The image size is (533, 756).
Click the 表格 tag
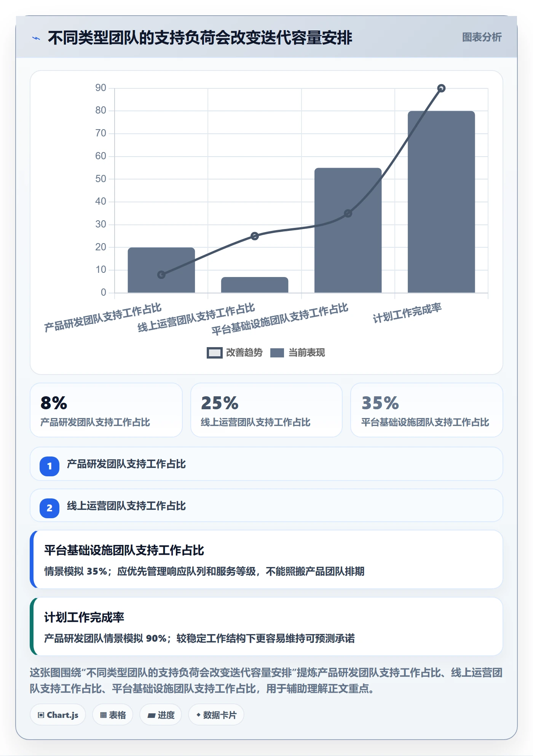click(113, 715)
